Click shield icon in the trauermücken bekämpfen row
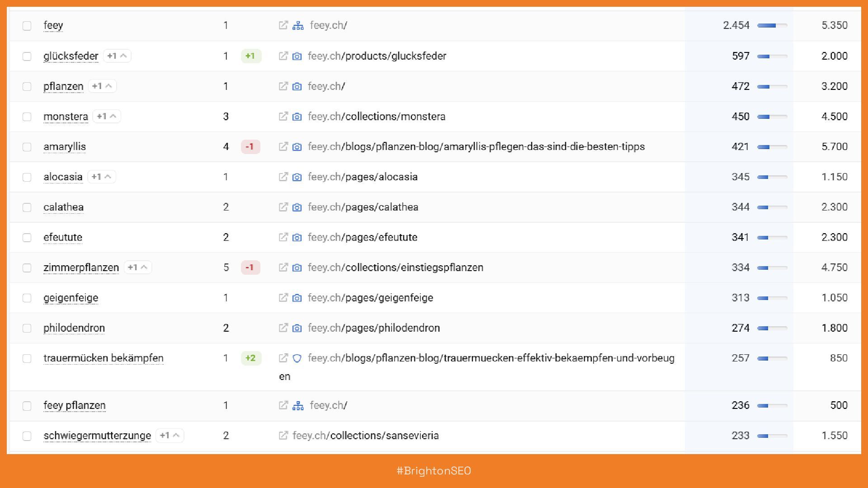Image resolution: width=868 pixels, height=488 pixels. (297, 358)
